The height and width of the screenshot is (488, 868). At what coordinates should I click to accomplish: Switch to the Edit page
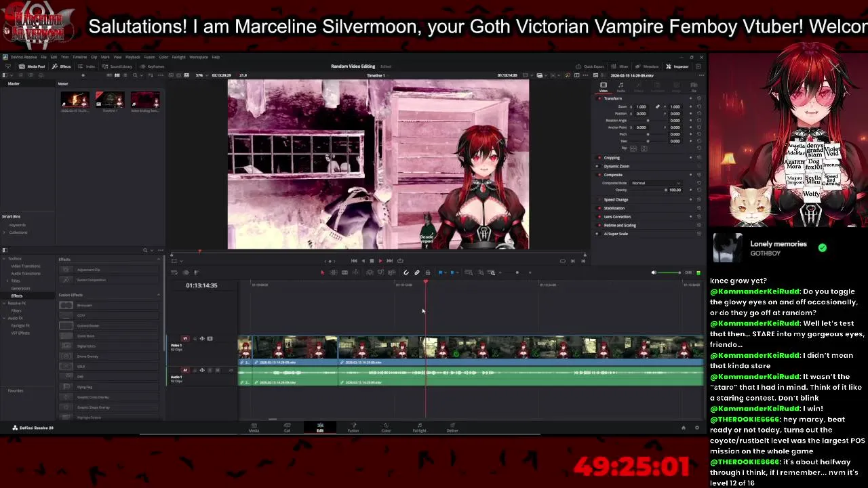click(320, 427)
